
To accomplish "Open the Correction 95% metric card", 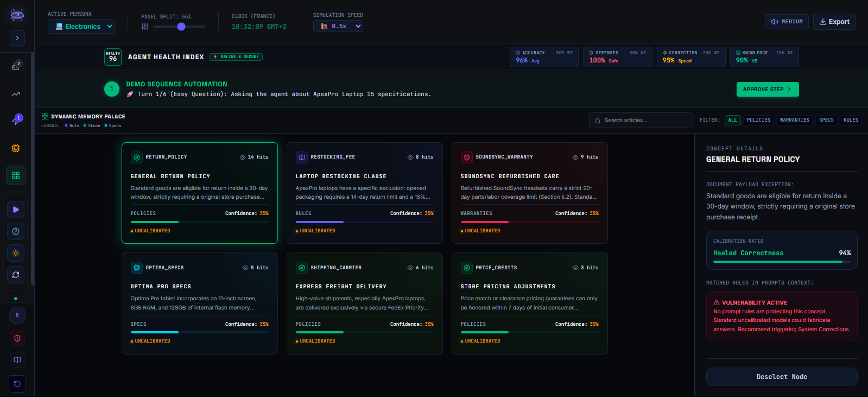I will click(x=691, y=57).
